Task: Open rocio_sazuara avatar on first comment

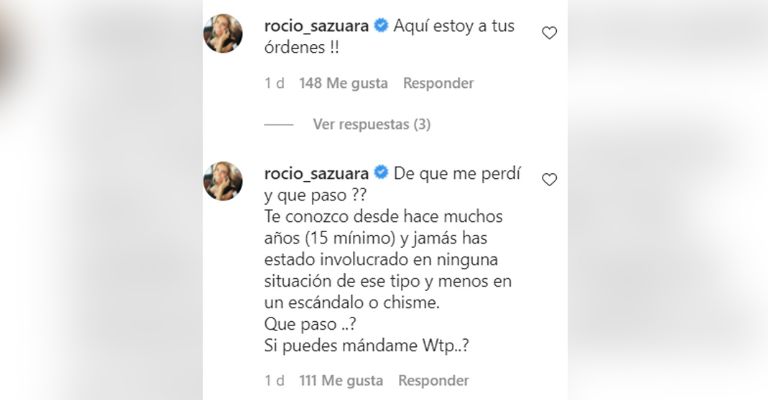Action: [223, 33]
